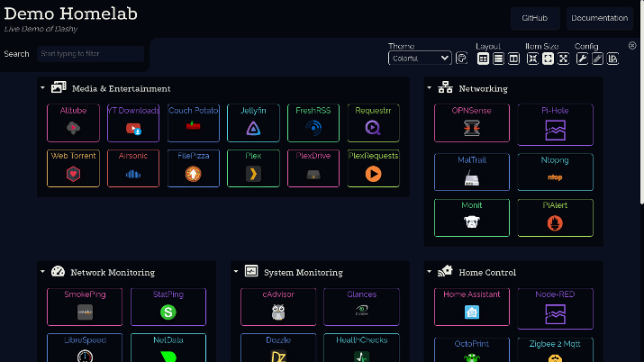This screenshot has height=362, width=644.
Task: Open the Zigbee 2 Mqtt tile
Action: click(x=556, y=350)
